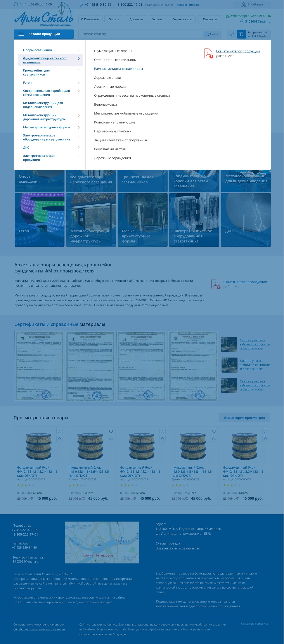
Task: Expand Опоры освещения submenu arrow
Action: 79,50
